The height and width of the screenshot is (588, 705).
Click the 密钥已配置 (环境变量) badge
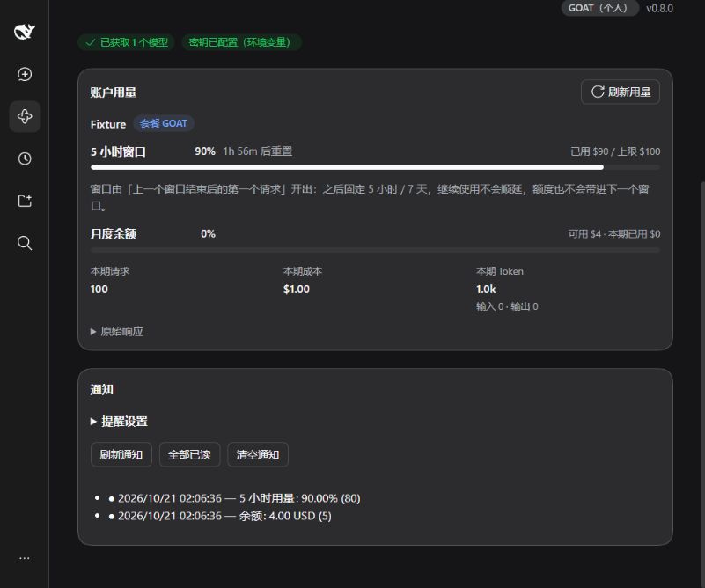pyautogui.click(x=241, y=42)
